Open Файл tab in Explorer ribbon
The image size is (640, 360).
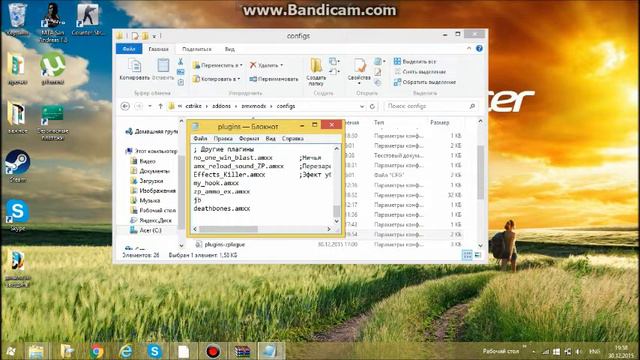coord(129,49)
